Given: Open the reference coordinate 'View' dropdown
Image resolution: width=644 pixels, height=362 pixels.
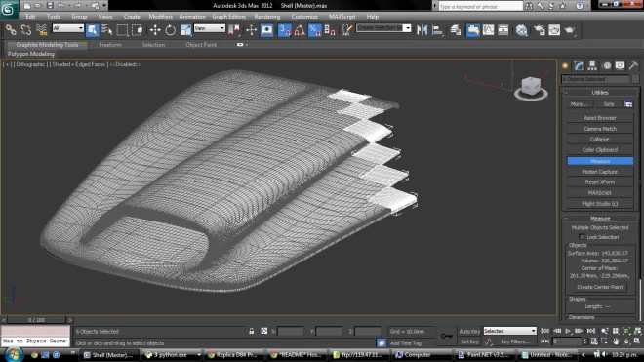Looking at the screenshot, I should 210,28.
